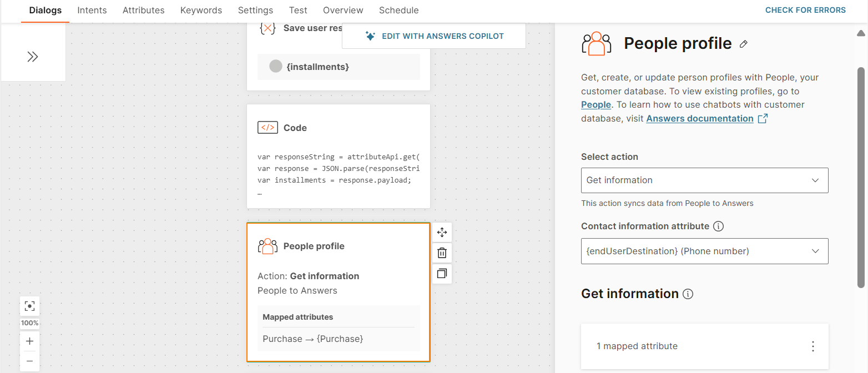Click the Copilot sparkle icon
Viewport: 868px width, 373px height.
[371, 36]
